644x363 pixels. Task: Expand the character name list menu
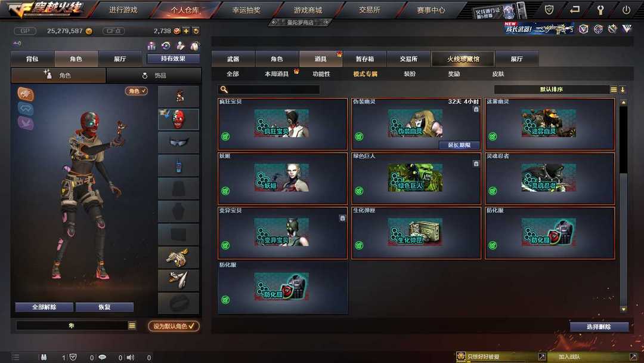132,325
